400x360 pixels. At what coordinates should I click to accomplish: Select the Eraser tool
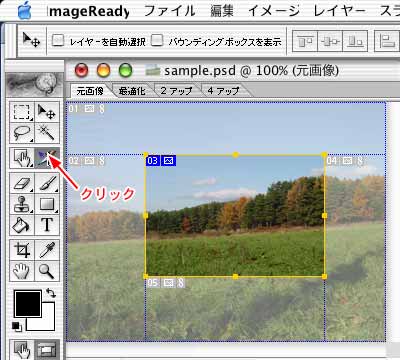(22, 183)
